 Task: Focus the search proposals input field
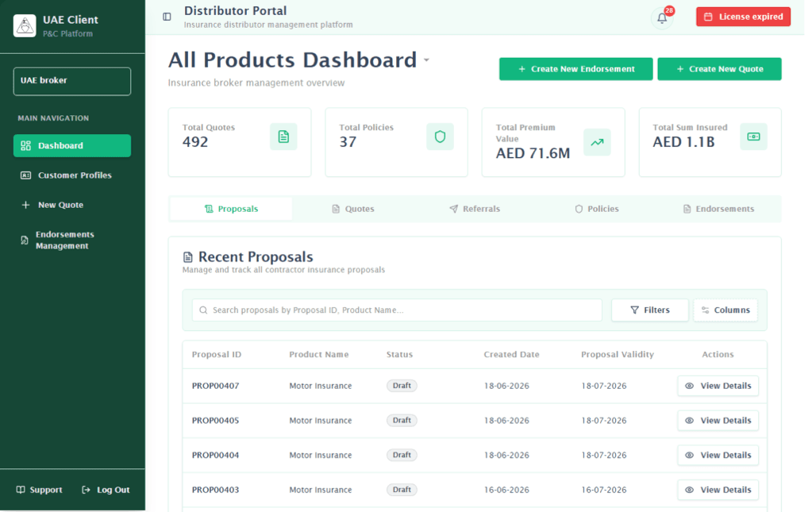[397, 310]
